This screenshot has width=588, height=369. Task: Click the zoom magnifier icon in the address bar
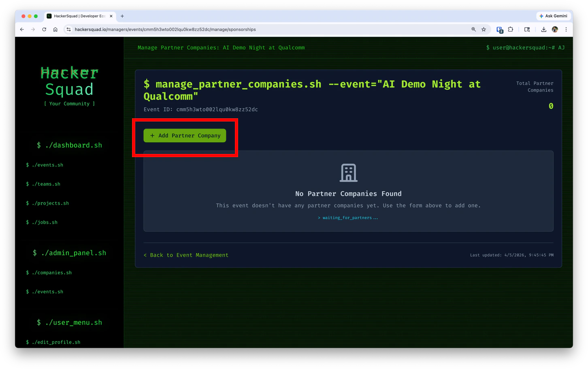coord(473,29)
